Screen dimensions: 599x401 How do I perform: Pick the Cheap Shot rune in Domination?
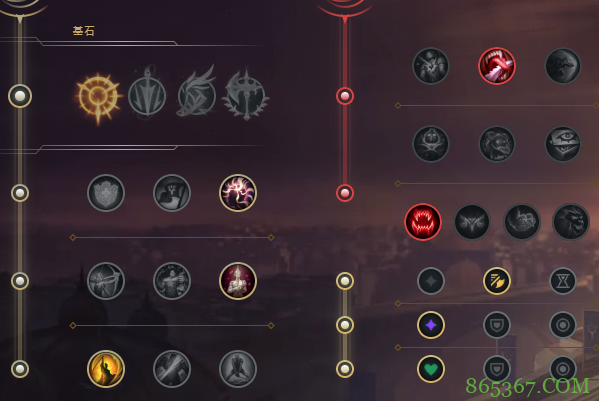(x=431, y=66)
